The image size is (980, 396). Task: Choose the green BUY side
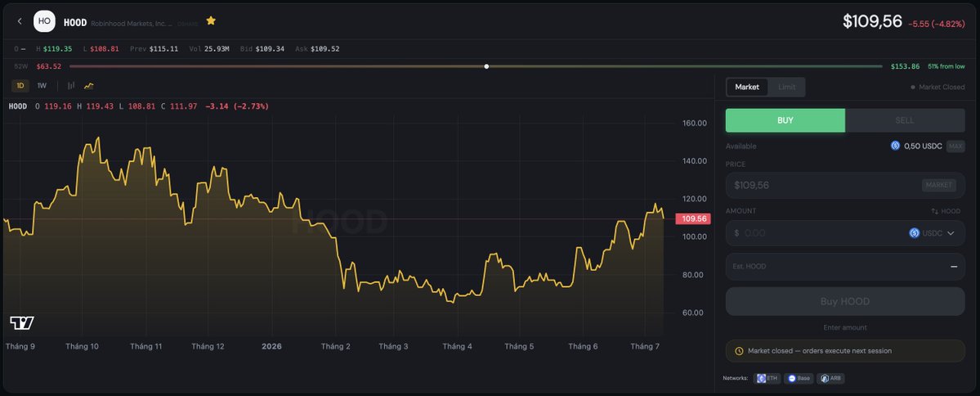click(785, 120)
